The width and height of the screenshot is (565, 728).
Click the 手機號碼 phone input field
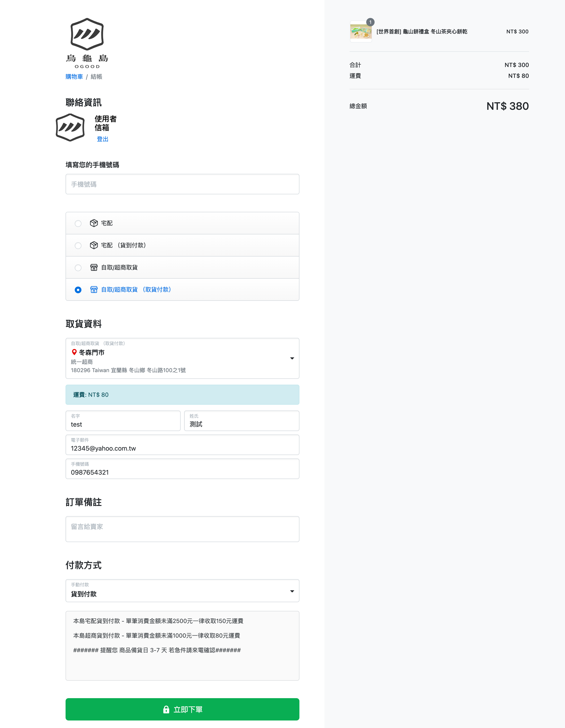coord(182,184)
